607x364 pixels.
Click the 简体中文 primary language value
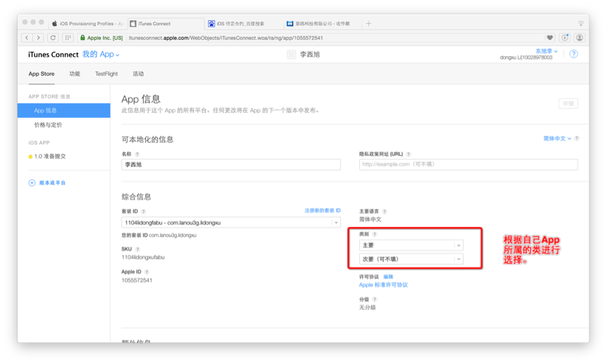point(370,220)
